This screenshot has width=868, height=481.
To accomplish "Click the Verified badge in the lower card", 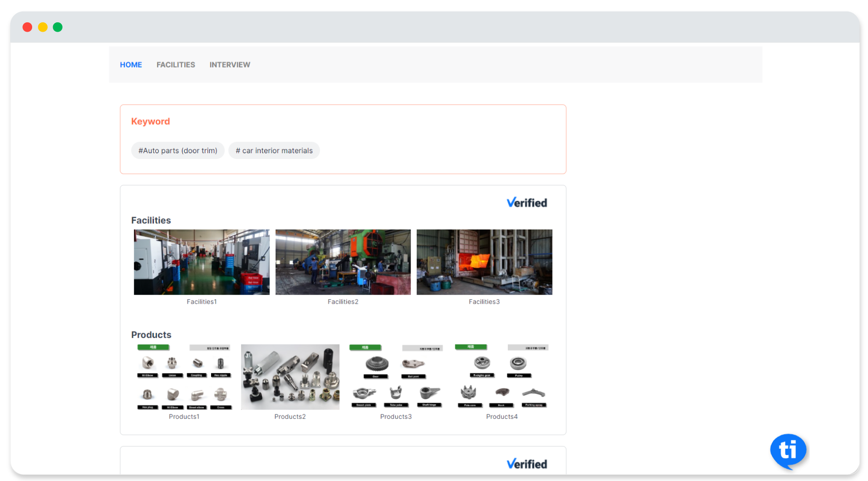I will point(527,464).
